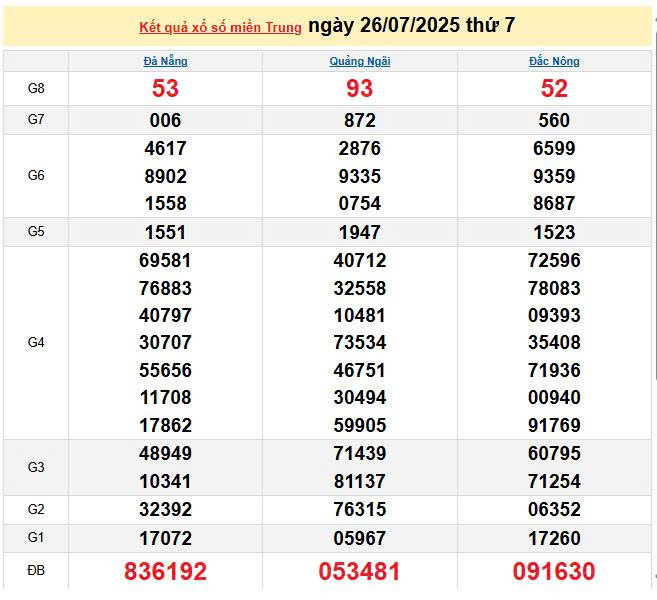
Task: Click the G3 result 48949
Action: (x=166, y=453)
